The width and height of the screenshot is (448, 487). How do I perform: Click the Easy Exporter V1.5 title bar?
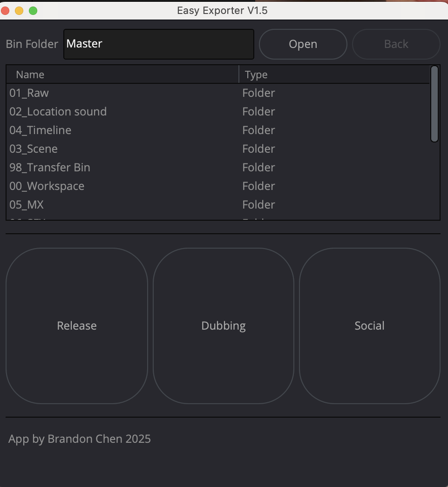pyautogui.click(x=223, y=10)
